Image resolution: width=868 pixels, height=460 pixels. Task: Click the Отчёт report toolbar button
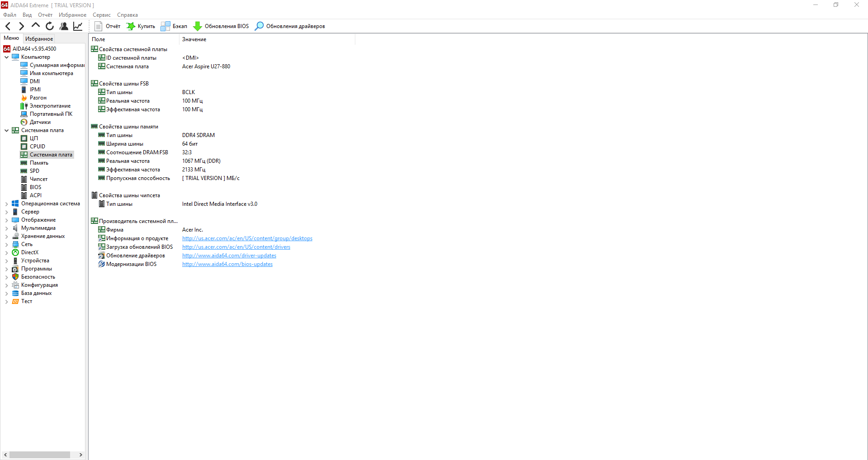(107, 26)
